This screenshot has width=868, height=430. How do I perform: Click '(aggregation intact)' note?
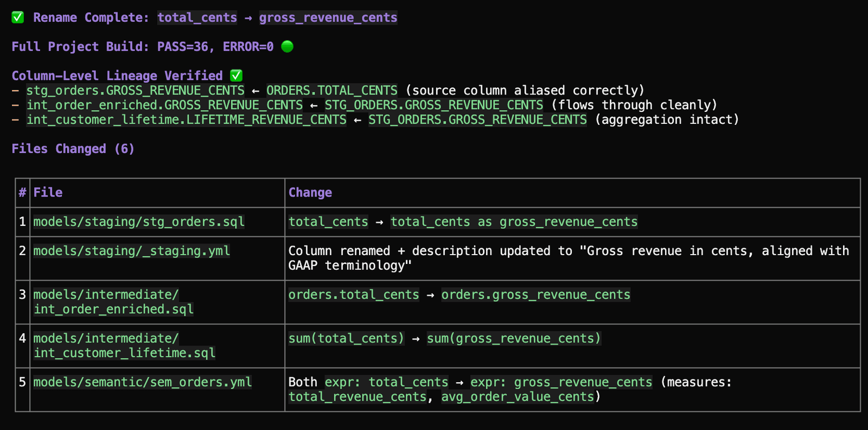tap(667, 119)
